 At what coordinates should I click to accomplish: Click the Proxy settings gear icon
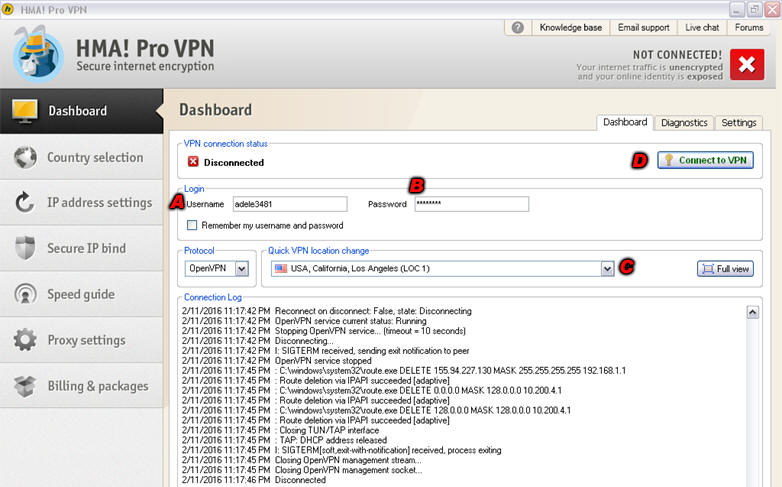pos(25,341)
